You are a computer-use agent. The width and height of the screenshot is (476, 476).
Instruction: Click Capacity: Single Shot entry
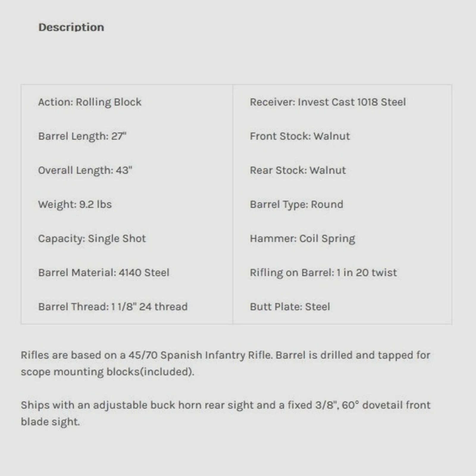[x=92, y=239]
